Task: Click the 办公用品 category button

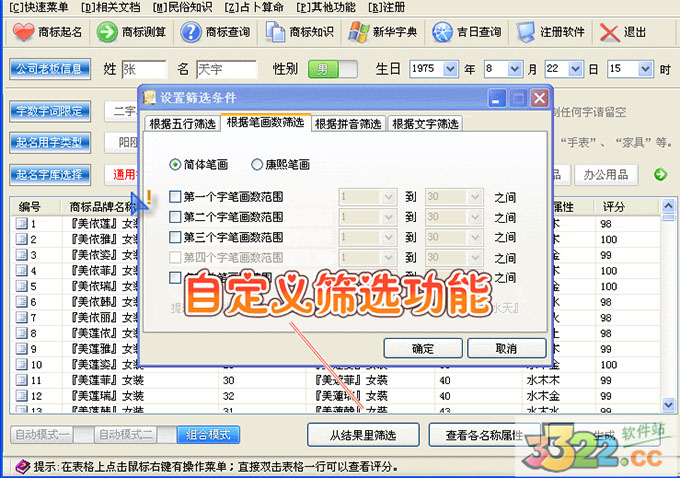Action: pyautogui.click(x=606, y=175)
